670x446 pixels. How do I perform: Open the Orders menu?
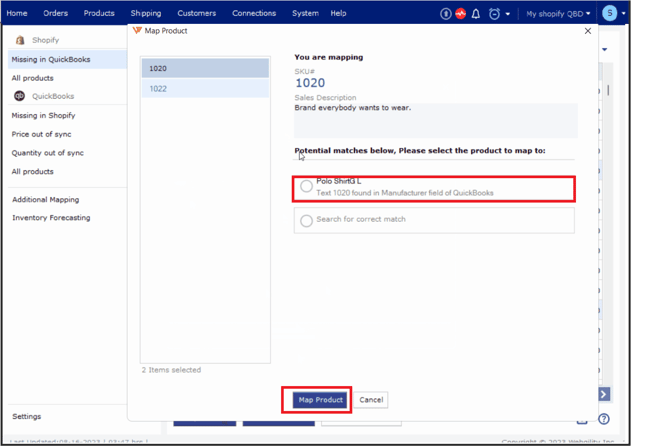[56, 13]
